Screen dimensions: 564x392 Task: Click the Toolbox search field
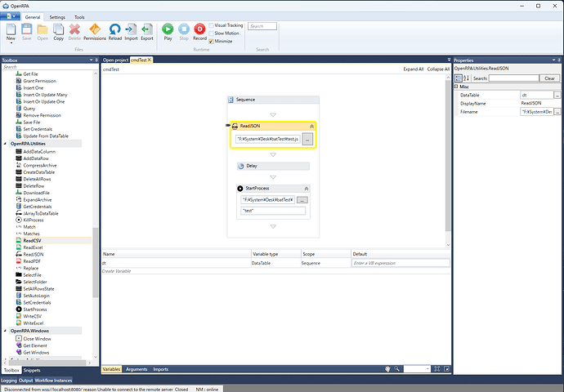click(50, 67)
